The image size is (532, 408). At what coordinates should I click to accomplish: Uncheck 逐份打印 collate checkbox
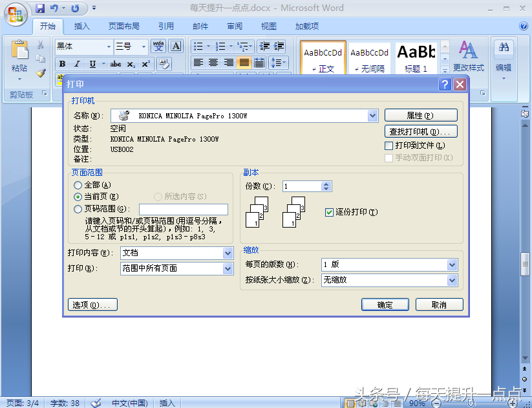[x=329, y=212]
